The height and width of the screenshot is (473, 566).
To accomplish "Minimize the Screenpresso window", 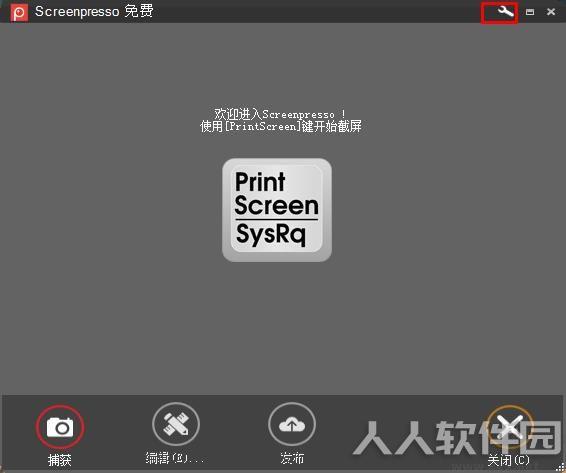I will 530,12.
